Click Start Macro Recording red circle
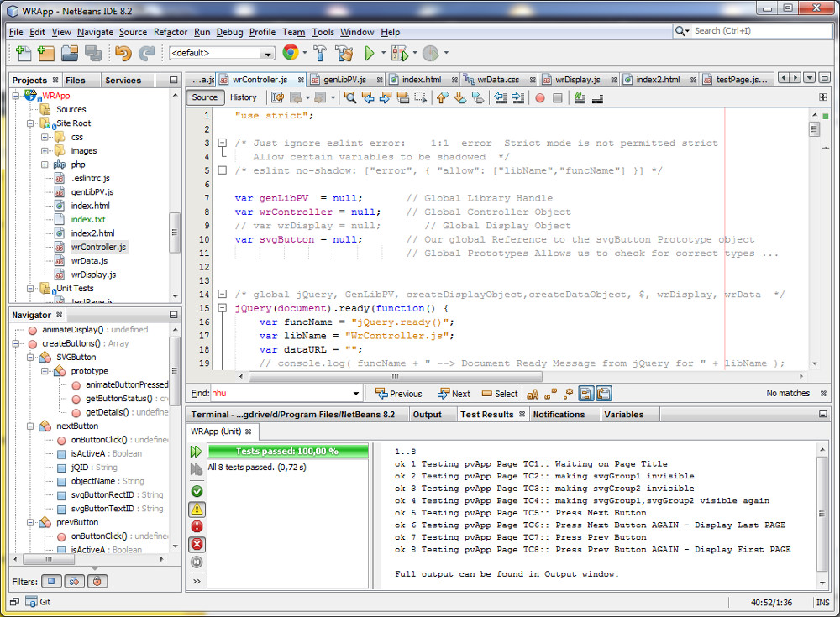Image resolution: width=840 pixels, height=617 pixels. point(540,97)
